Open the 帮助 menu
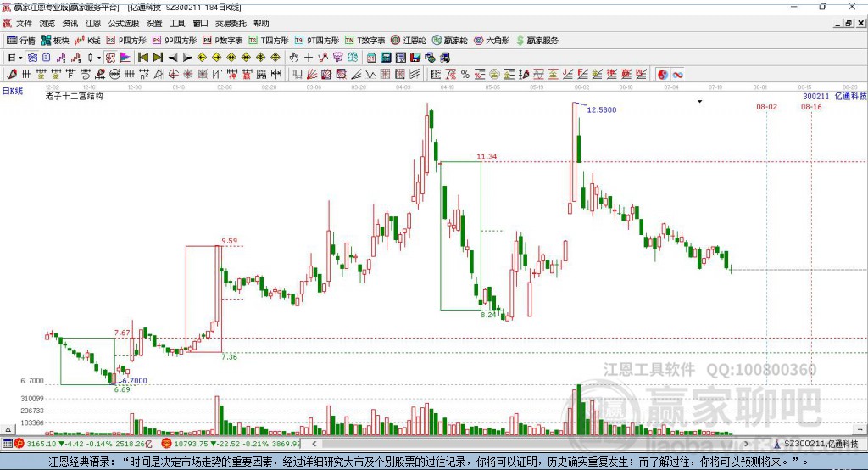The height and width of the screenshot is (470, 868). pos(261,23)
